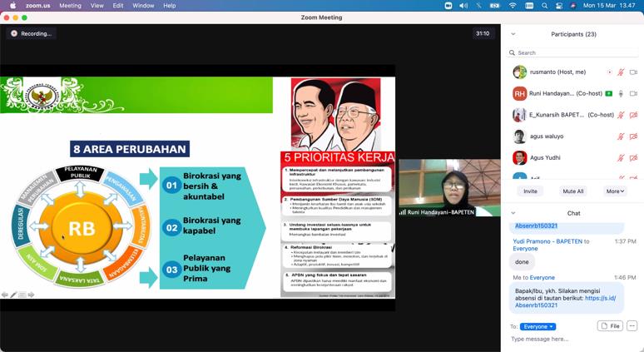644x352 pixels.
Task: Open Spotlight search in the menu bar
Action: click(x=545, y=6)
